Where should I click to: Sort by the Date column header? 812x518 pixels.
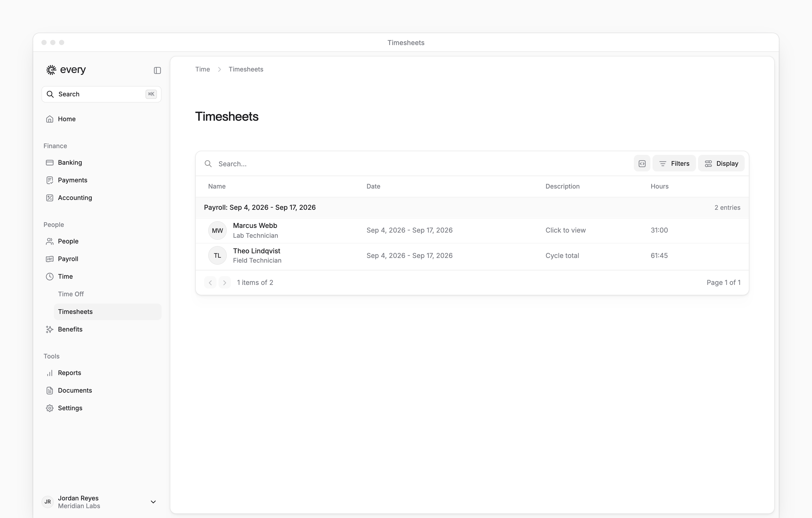(373, 186)
